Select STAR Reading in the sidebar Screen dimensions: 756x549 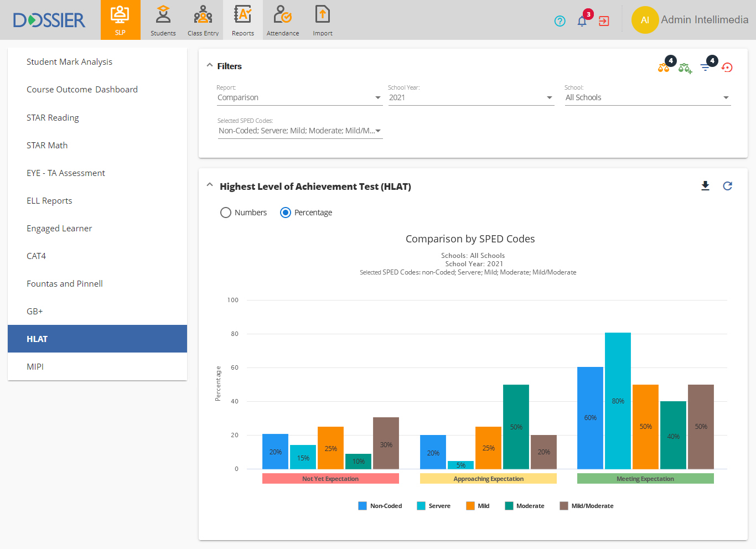[53, 117]
